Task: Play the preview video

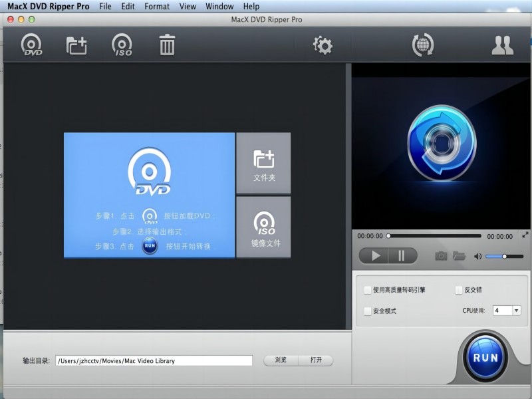Action: coord(374,255)
